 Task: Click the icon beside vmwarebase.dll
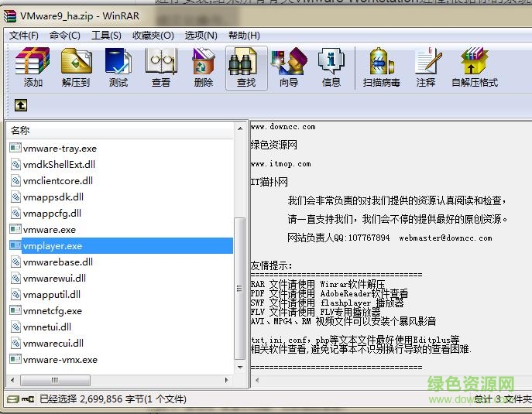coord(15,262)
